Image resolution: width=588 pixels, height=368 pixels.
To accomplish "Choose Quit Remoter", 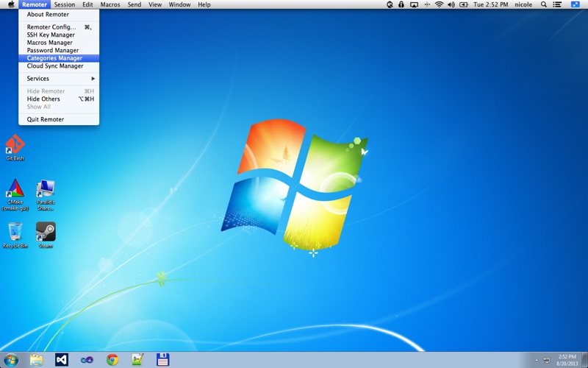I will (59, 119).
